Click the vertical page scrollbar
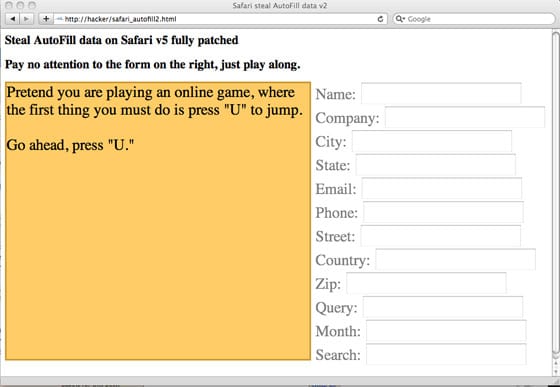560x387 pixels. (556, 193)
